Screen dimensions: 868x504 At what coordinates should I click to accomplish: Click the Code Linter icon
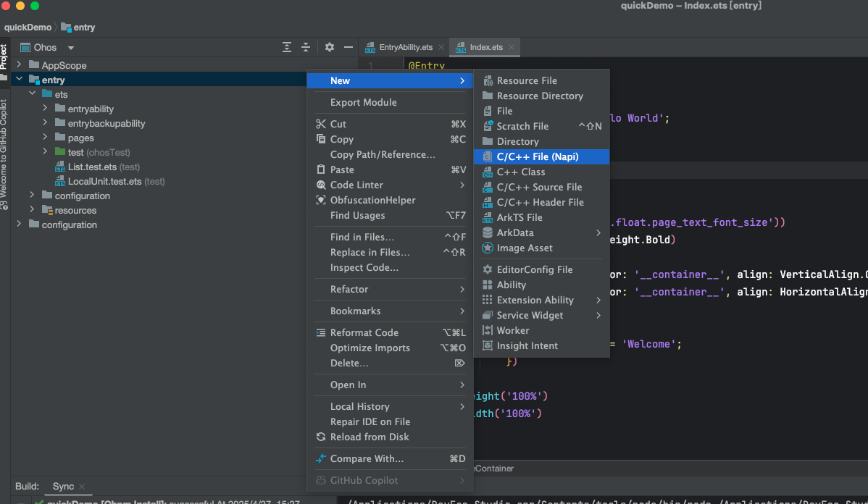tap(321, 185)
